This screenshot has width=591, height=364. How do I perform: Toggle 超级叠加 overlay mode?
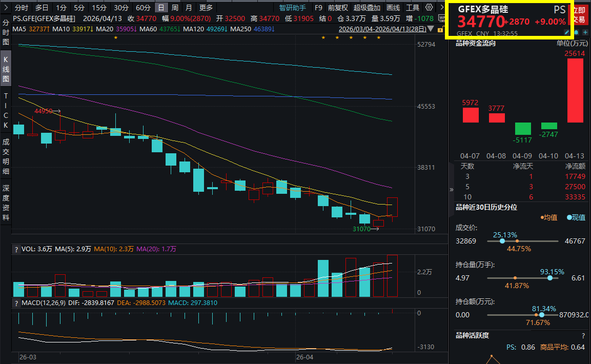pos(367,8)
